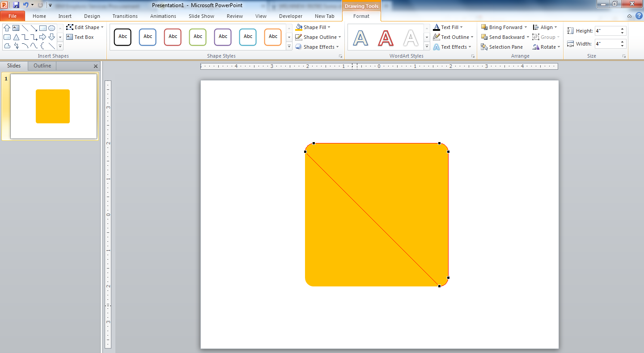Open the File tab
Viewport: 644px width, 353px height.
click(x=13, y=16)
